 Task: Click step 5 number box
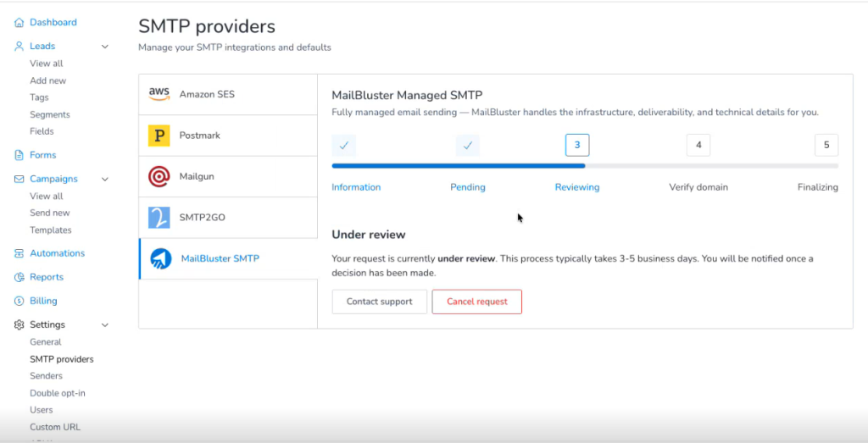[826, 146]
